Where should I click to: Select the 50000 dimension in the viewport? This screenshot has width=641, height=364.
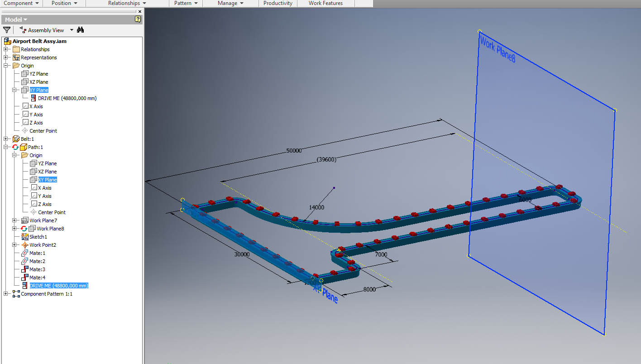coord(294,151)
